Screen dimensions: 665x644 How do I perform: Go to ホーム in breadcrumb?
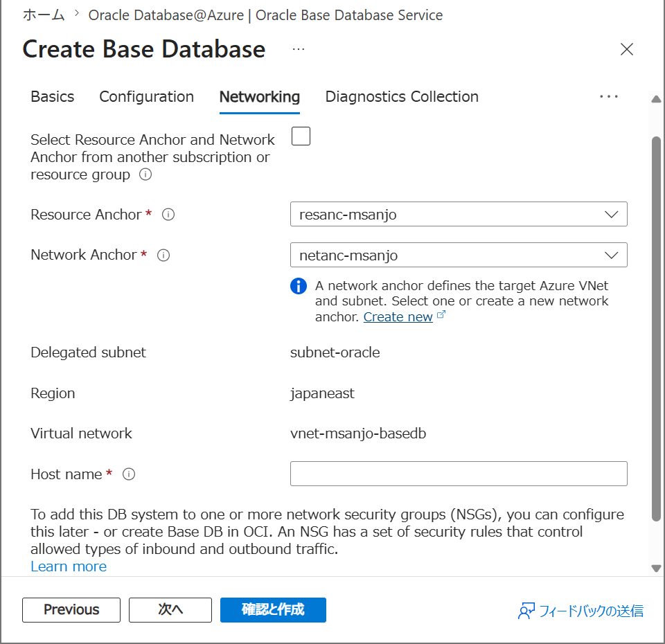pyautogui.click(x=44, y=15)
